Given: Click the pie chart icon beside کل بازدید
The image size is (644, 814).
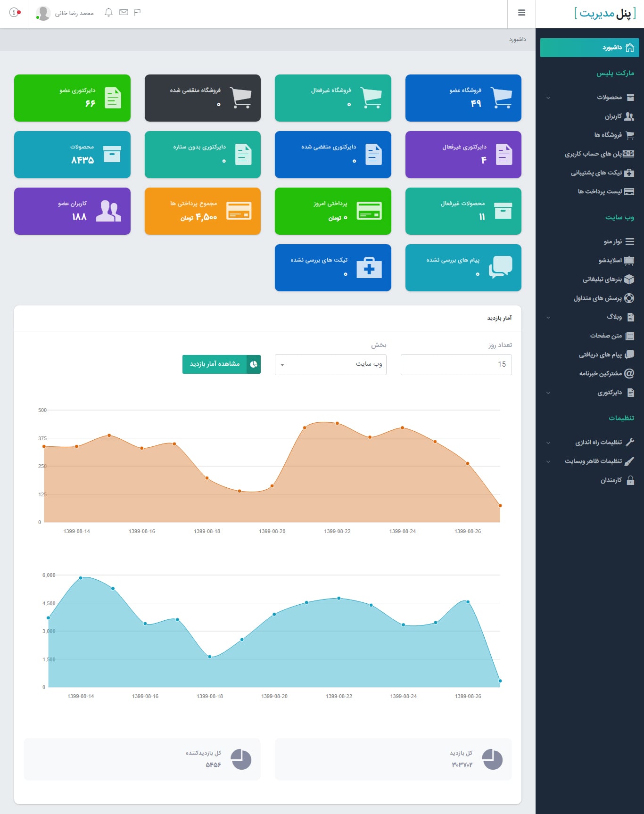Looking at the screenshot, I should (x=493, y=759).
